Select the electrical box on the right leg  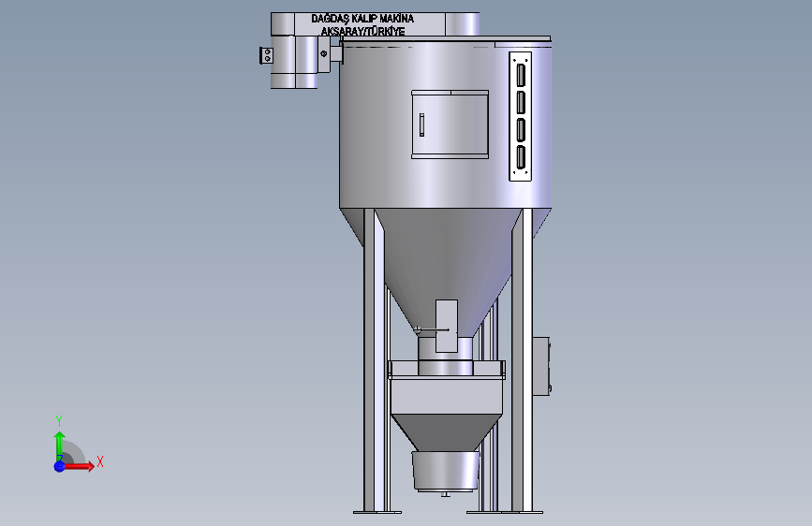[x=541, y=367]
